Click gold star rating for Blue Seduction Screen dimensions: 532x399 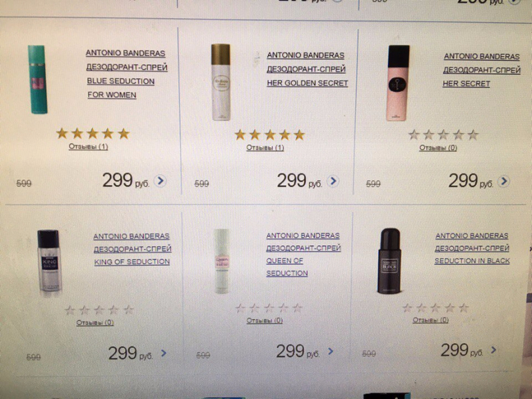(x=93, y=133)
